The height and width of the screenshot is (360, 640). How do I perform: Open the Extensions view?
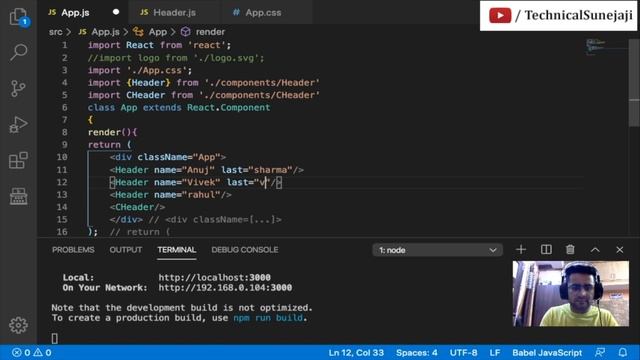18,160
